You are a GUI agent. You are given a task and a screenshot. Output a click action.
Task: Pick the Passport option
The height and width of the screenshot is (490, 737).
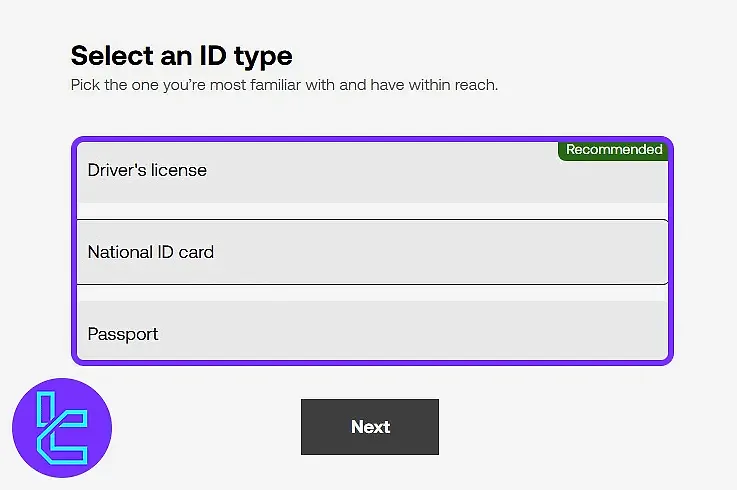(x=370, y=334)
